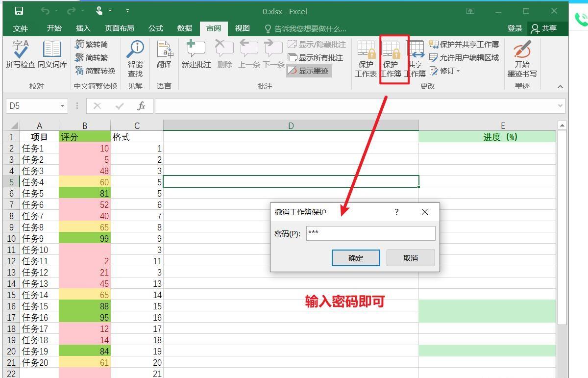Click the Share (共享) button
Screen dimensions: 588x378
coord(544,28)
